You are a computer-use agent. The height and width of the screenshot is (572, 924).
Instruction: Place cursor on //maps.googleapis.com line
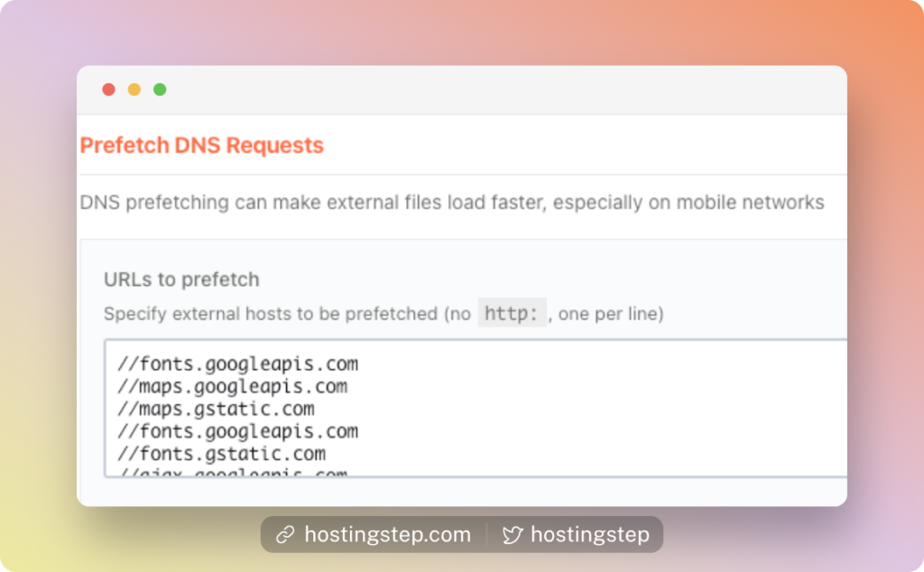click(x=232, y=386)
